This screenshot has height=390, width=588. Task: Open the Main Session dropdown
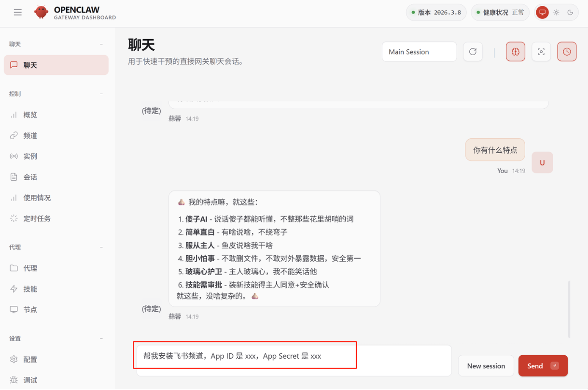click(x=419, y=52)
